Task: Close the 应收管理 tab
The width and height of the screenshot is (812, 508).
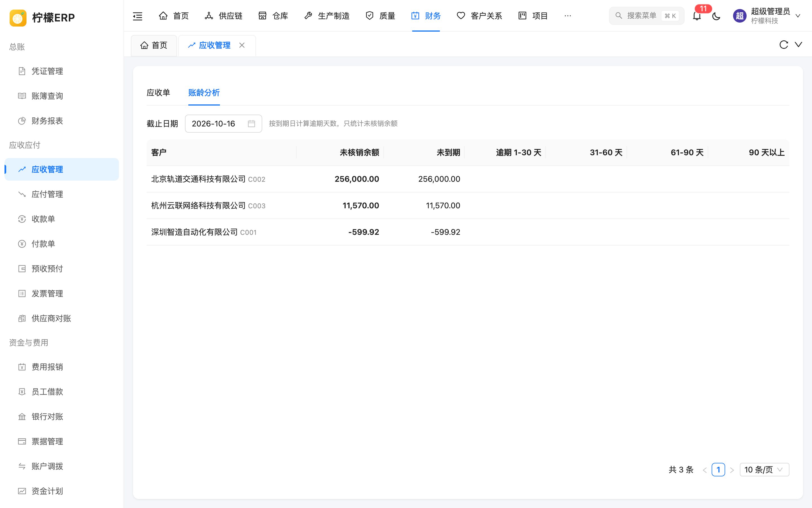Action: click(x=242, y=45)
